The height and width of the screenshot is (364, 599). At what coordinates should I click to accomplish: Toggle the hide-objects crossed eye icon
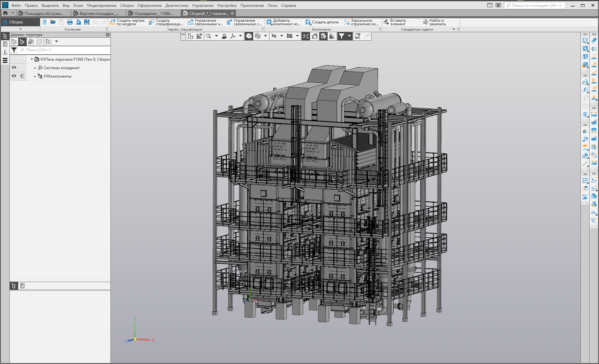pyautogui.click(x=274, y=36)
